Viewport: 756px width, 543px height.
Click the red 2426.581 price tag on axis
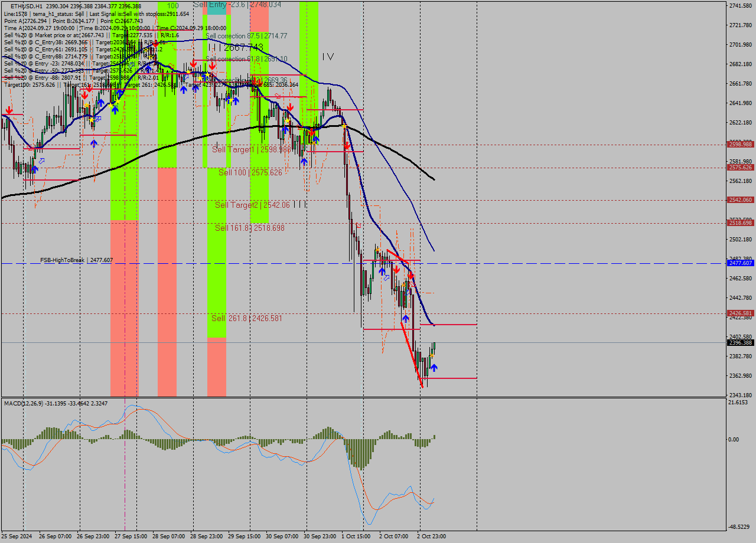pos(741,313)
